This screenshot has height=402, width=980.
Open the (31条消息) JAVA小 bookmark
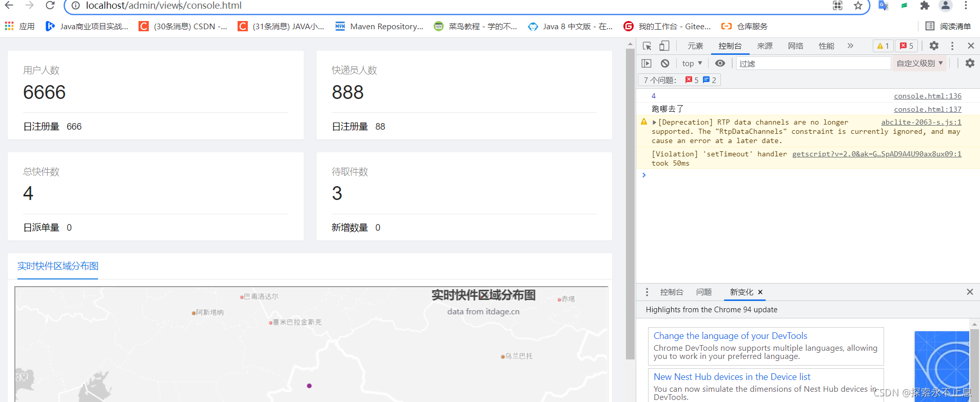[x=281, y=26]
